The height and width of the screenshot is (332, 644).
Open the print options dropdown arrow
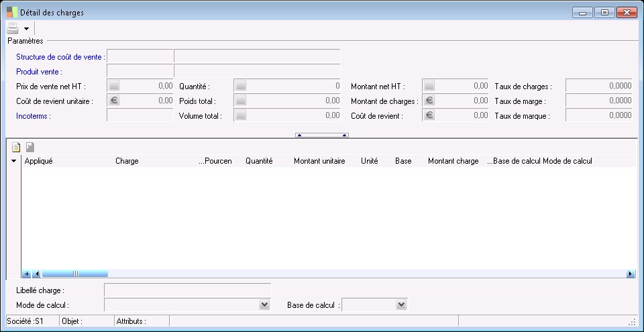26,29
